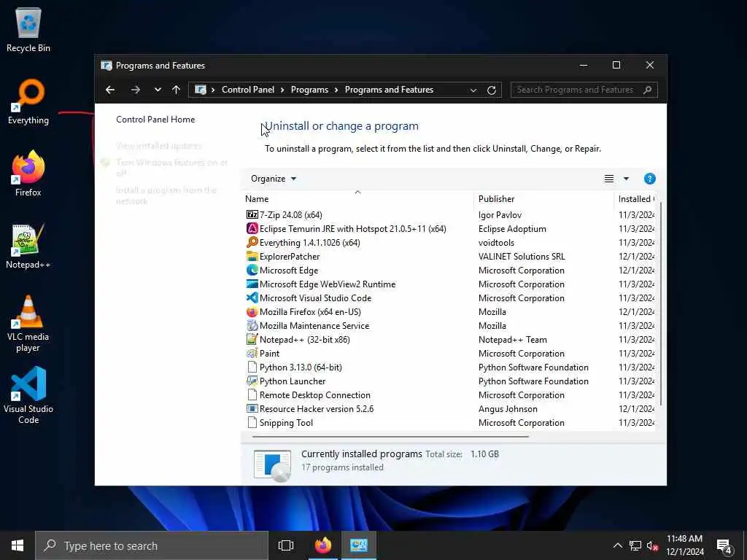Select Microsoft Edge WebView2 Runtime icon
747x560 pixels.
252,284
